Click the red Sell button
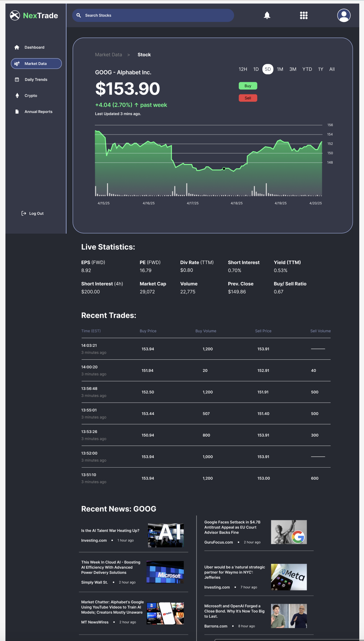This screenshot has height=641, width=364. click(248, 98)
